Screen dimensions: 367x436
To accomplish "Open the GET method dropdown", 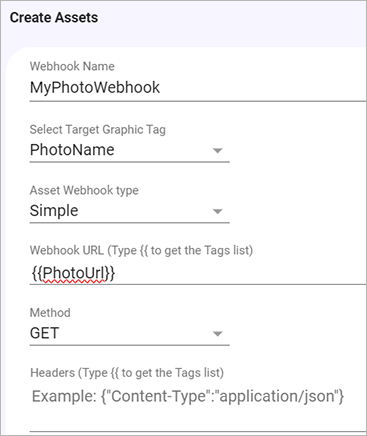I will coord(129,333).
